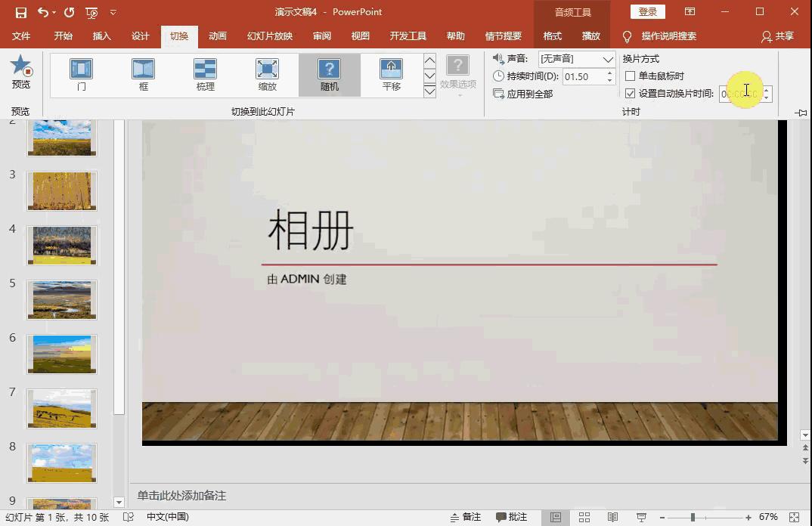Apply the 缩放 transition effect
The height and width of the screenshot is (526, 812).
tap(267, 75)
